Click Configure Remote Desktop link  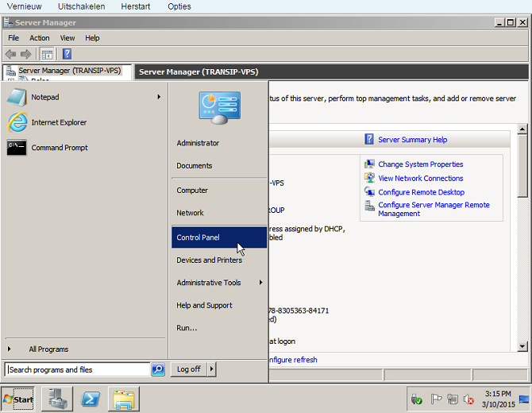[x=421, y=192]
